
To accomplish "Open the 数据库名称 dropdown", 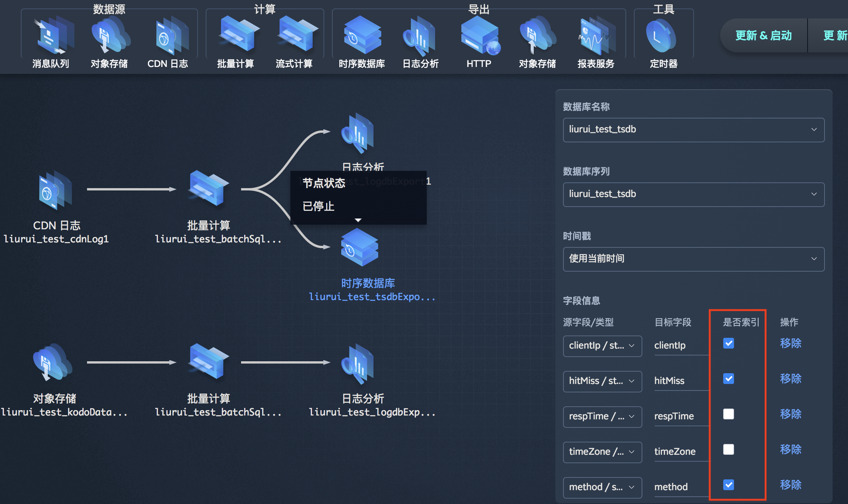I will click(x=694, y=130).
